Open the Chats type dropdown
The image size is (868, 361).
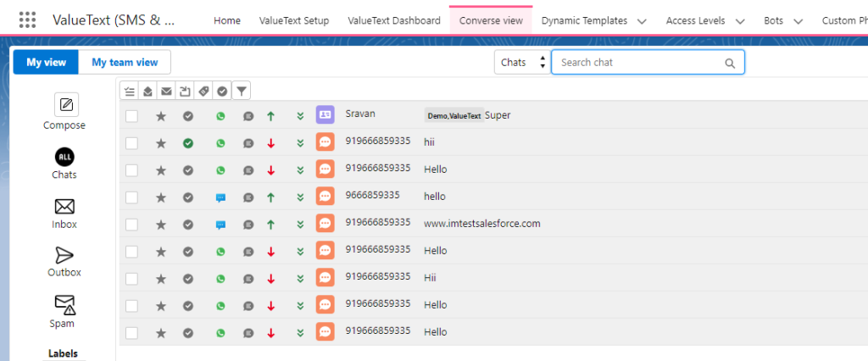pos(521,63)
